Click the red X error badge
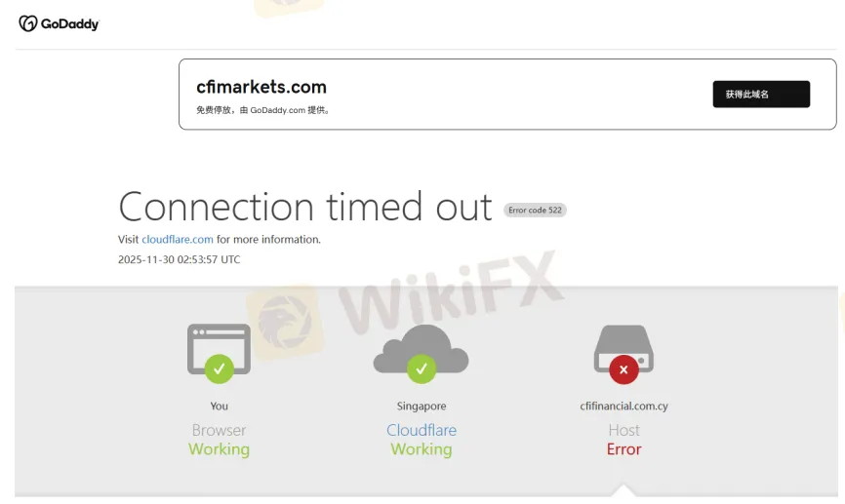The height and width of the screenshot is (504, 845). (624, 369)
